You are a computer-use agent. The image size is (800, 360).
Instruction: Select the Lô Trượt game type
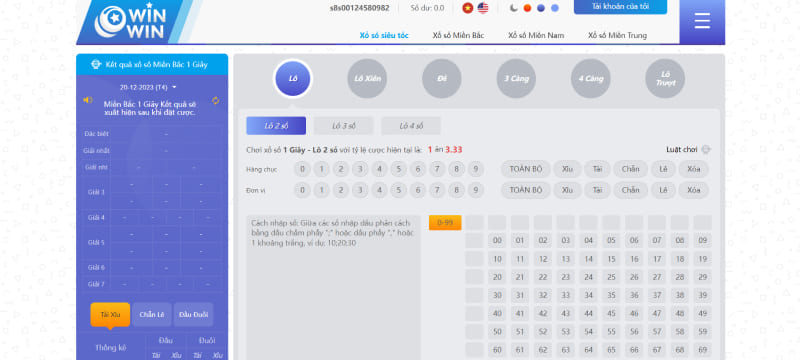coord(665,79)
